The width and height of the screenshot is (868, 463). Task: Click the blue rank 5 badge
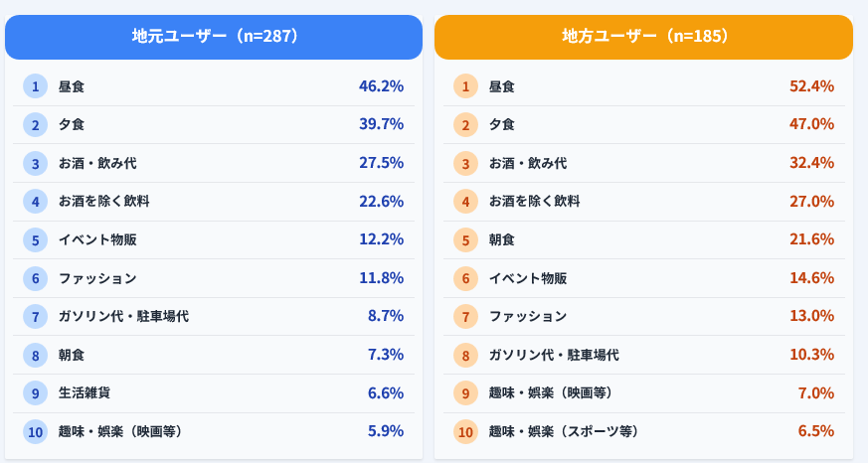[35, 239]
